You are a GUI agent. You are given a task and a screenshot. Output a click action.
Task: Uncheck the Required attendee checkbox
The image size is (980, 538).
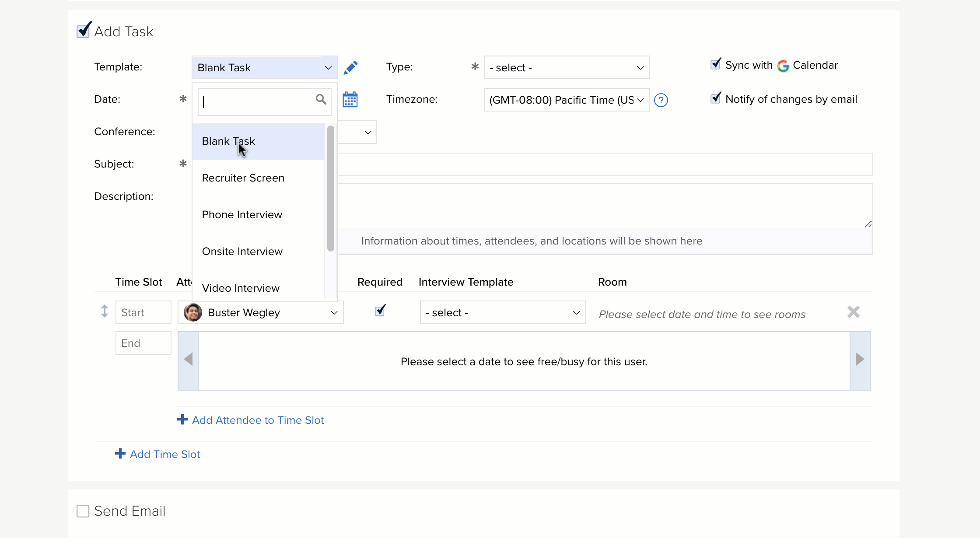tap(380, 311)
